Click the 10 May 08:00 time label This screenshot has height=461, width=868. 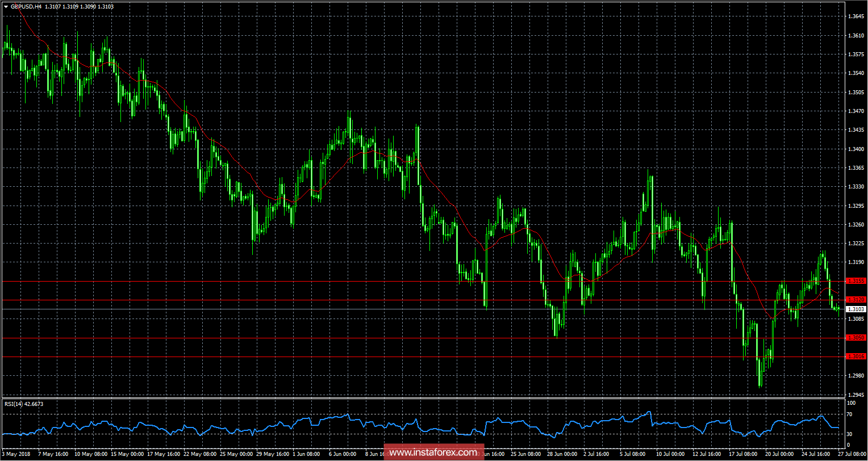click(90, 454)
